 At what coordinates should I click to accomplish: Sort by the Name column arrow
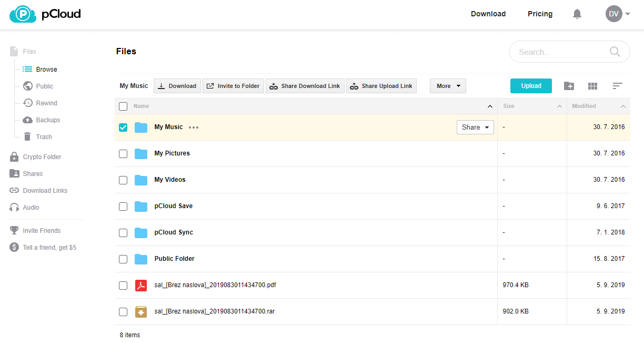click(490, 106)
